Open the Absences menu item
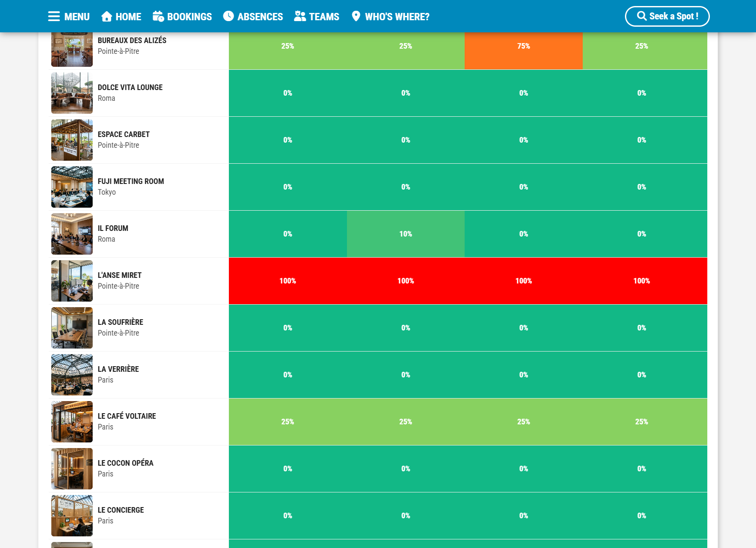 (253, 16)
